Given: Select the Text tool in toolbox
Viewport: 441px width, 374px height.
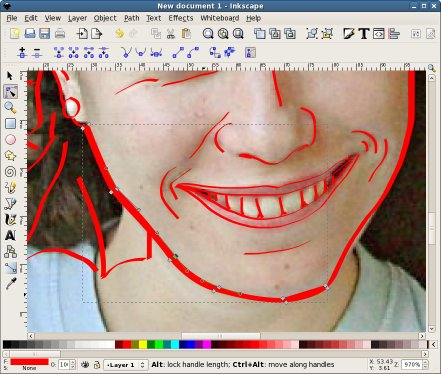Looking at the screenshot, I should pyautogui.click(x=10, y=235).
